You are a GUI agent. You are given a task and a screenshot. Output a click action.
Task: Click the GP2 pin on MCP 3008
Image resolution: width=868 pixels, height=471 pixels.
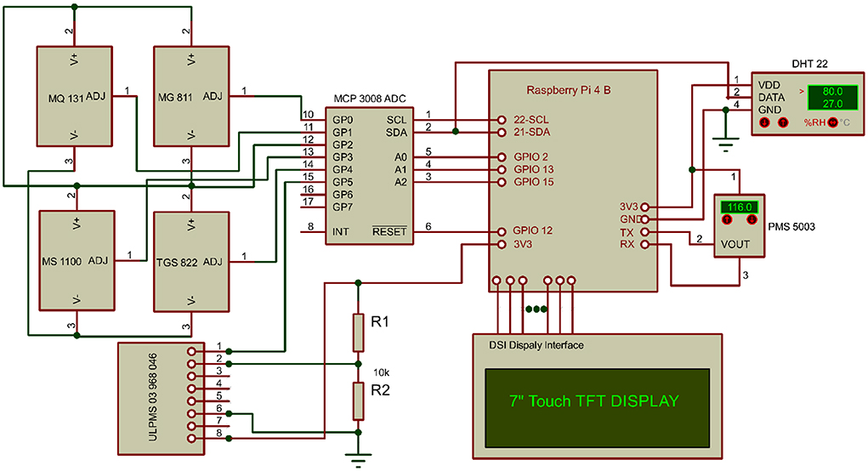point(343,145)
